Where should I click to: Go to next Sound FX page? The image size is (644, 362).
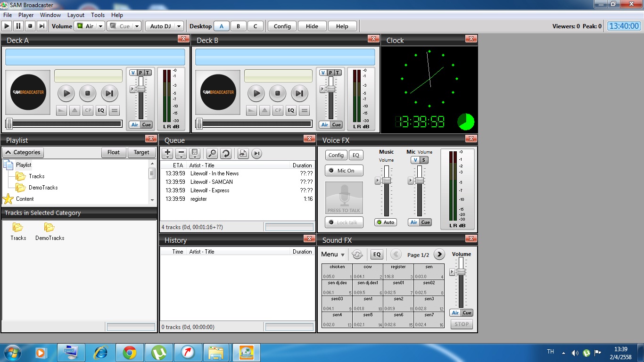coord(439,255)
